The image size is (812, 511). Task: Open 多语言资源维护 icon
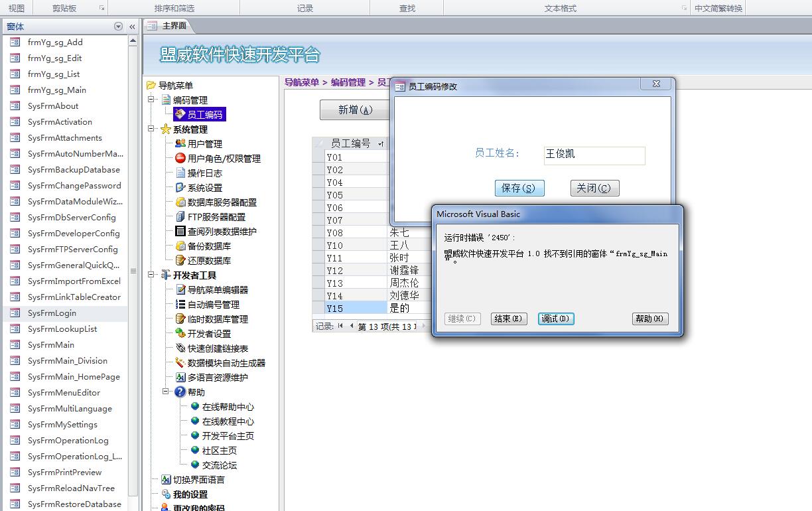point(180,377)
